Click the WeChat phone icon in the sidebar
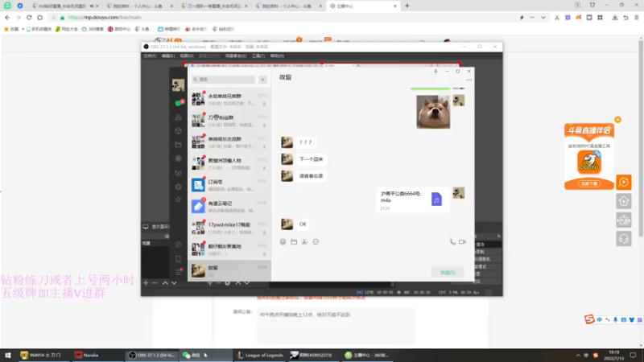Screen dimensions: 644x362 coord(178,259)
